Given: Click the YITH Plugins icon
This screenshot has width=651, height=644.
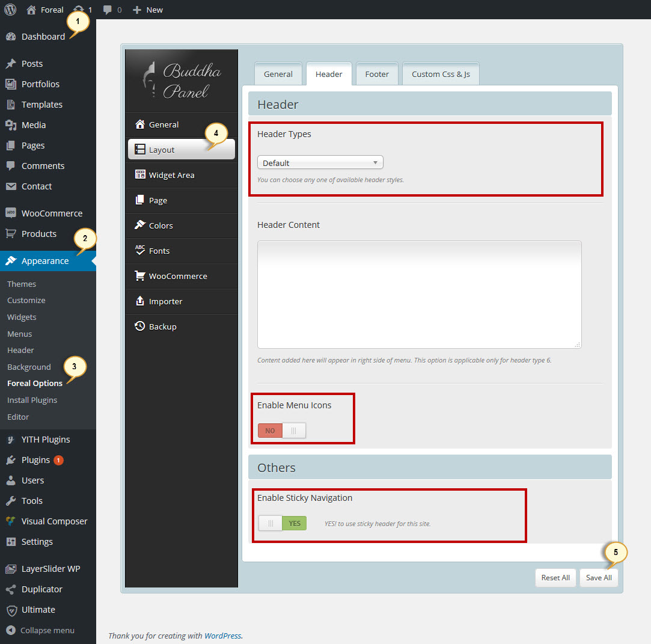Looking at the screenshot, I should pos(11,440).
